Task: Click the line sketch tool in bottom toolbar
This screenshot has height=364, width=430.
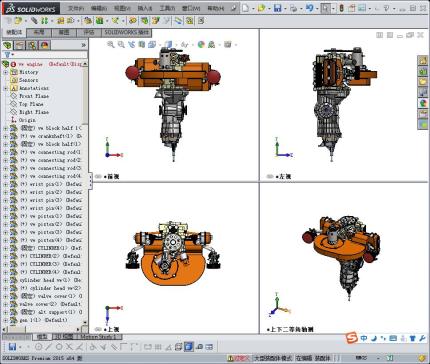Action: point(49,347)
